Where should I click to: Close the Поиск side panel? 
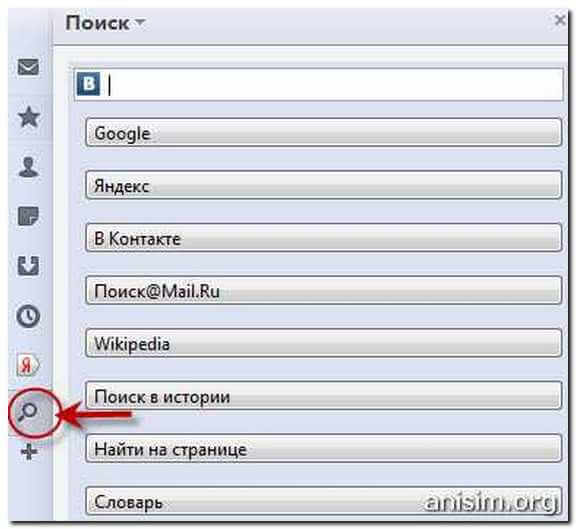pos(560,20)
